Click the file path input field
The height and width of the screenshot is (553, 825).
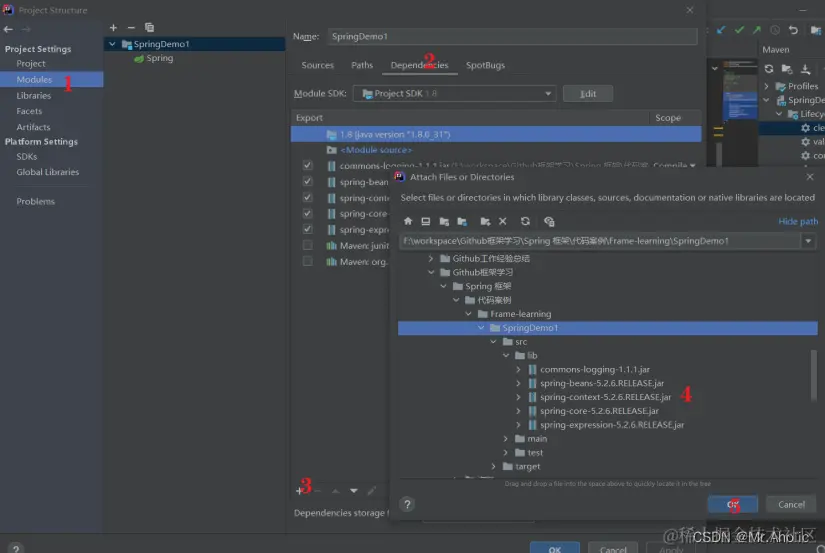[x=600, y=241]
